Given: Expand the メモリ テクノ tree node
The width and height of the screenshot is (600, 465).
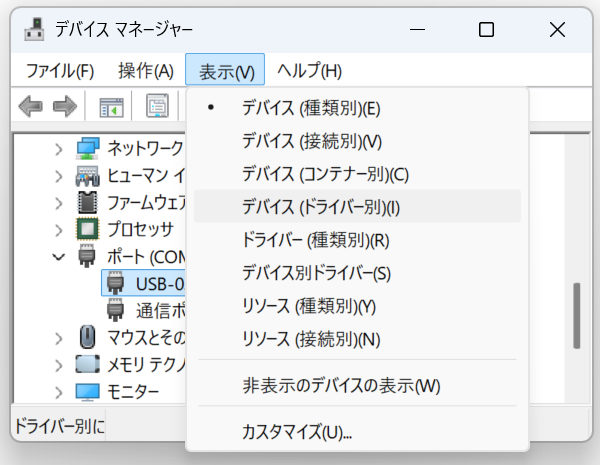Looking at the screenshot, I should tap(59, 365).
